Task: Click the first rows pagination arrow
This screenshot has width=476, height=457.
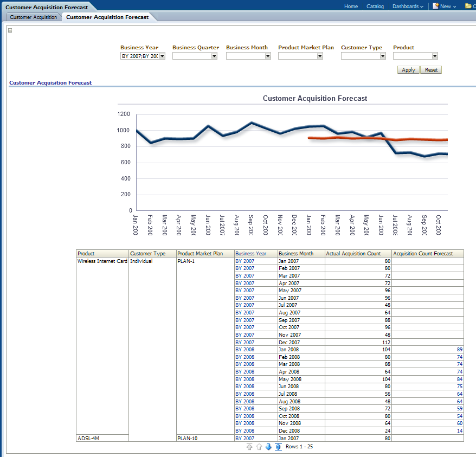Action: click(x=249, y=447)
